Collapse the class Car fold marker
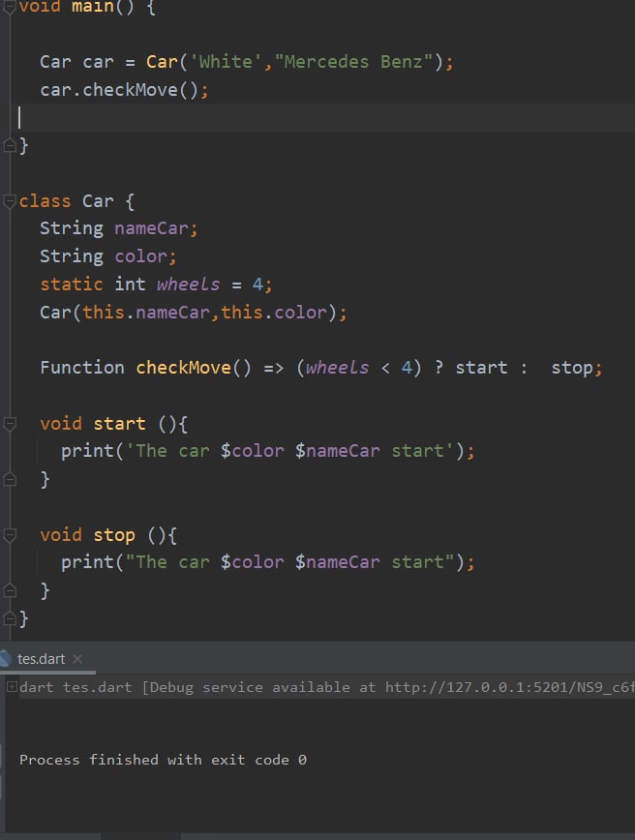This screenshot has width=635, height=840. click(x=9, y=201)
